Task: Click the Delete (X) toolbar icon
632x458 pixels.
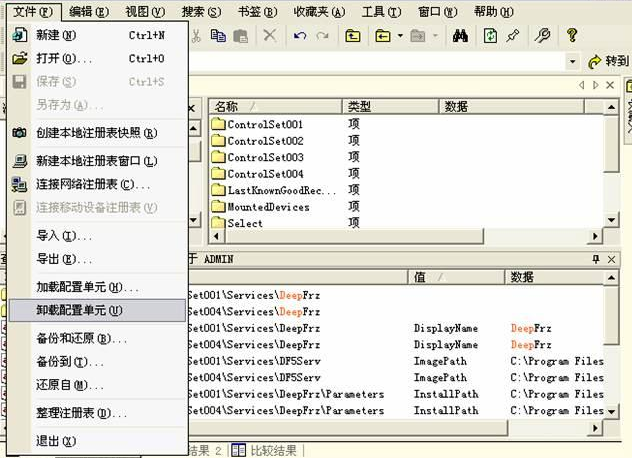Action: pos(270,35)
